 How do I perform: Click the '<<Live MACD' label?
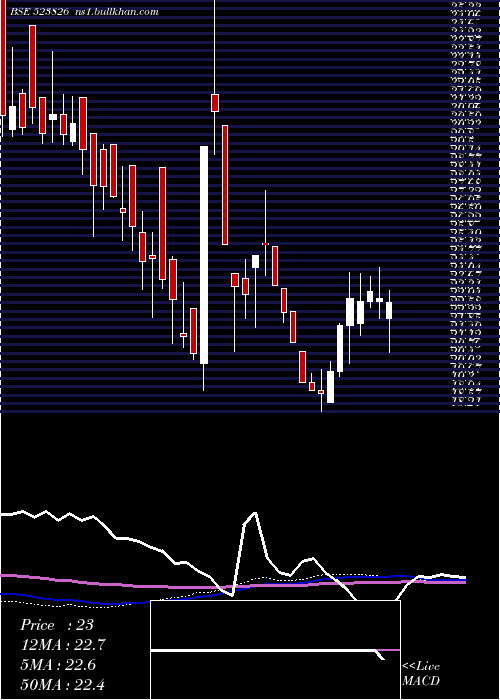[x=421, y=673]
